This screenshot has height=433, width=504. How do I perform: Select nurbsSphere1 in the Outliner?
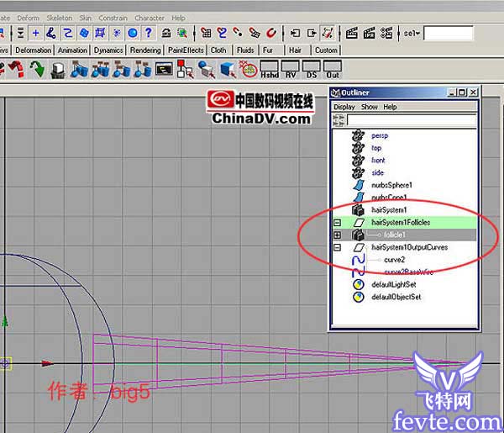(391, 185)
